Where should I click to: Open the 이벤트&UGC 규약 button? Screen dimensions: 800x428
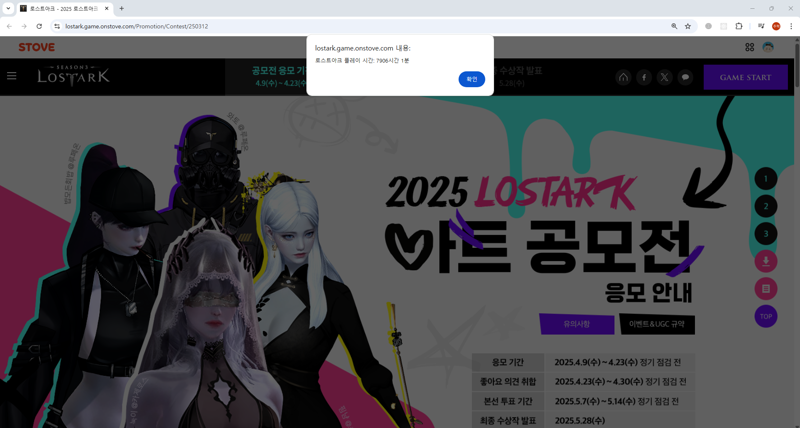pyautogui.click(x=657, y=324)
